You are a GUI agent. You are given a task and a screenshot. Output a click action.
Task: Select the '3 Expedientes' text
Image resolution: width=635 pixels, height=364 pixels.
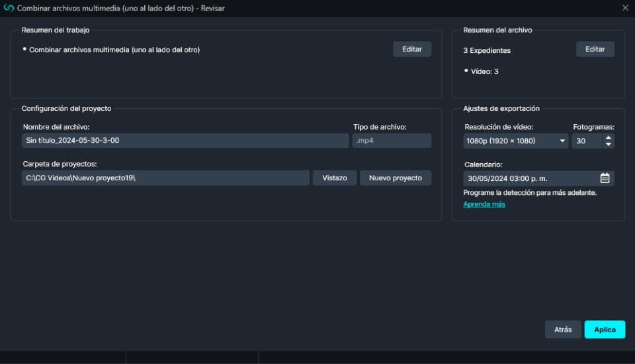487,51
